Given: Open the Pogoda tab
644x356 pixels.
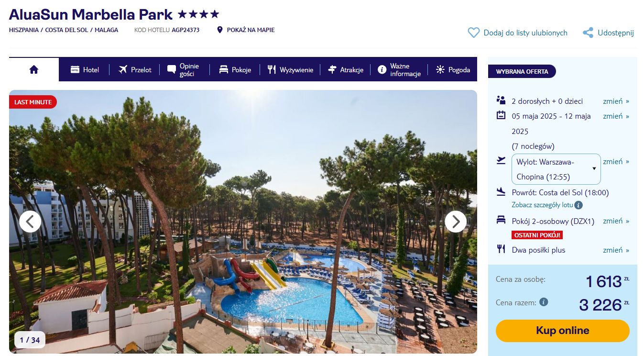Looking at the screenshot, I should (453, 70).
